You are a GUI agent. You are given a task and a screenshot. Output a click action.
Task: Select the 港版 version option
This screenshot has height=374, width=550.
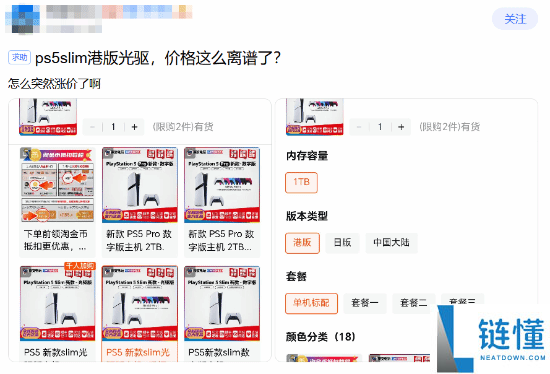[x=302, y=243]
